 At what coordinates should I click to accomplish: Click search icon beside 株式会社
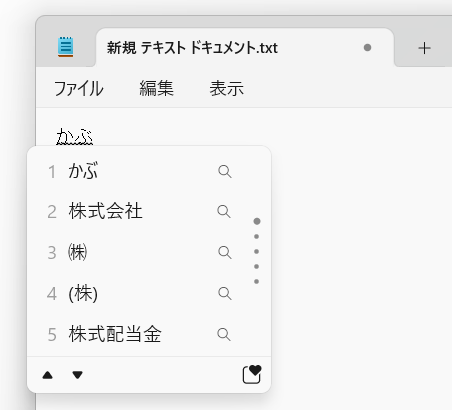(x=224, y=211)
